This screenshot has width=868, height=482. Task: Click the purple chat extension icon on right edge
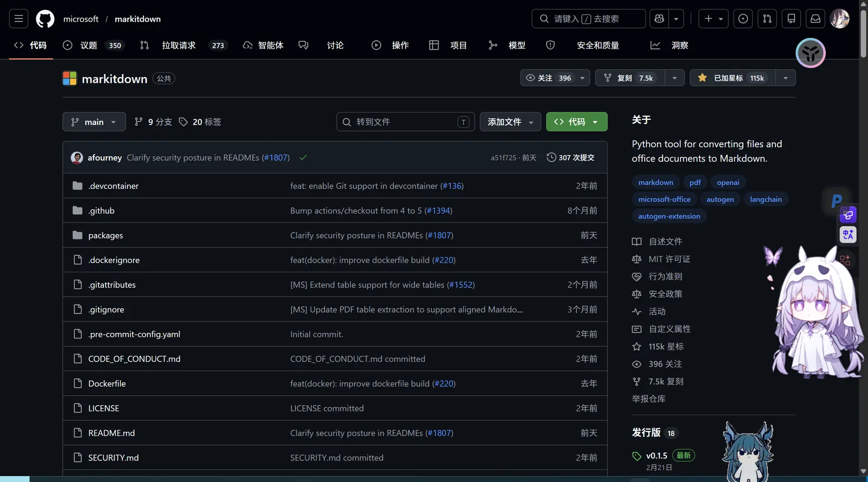pos(848,215)
